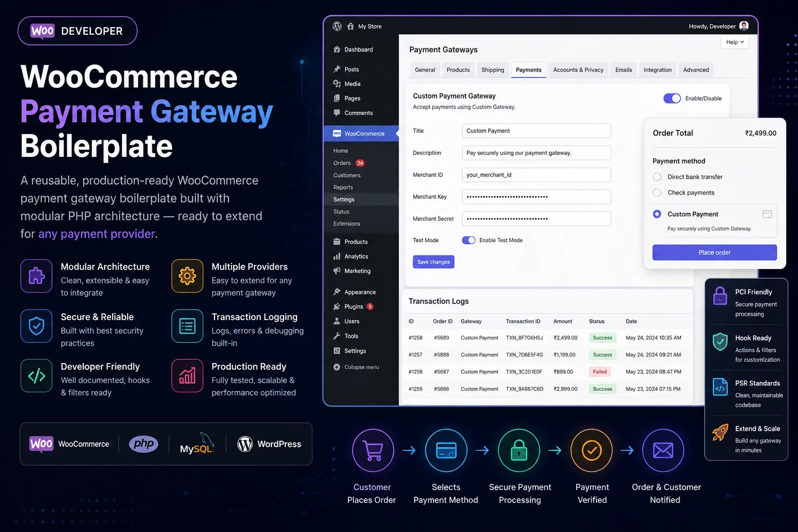Open the Emails settings tab

click(x=623, y=70)
